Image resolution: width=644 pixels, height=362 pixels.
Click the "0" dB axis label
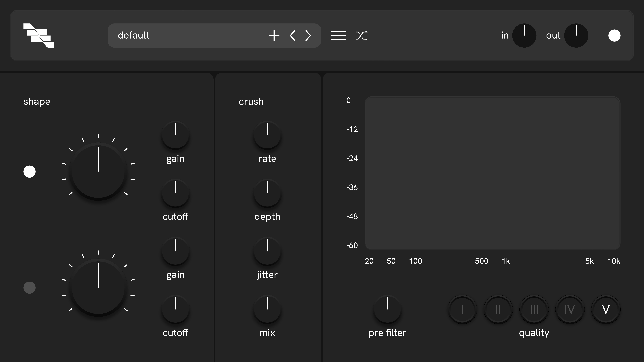tap(348, 100)
